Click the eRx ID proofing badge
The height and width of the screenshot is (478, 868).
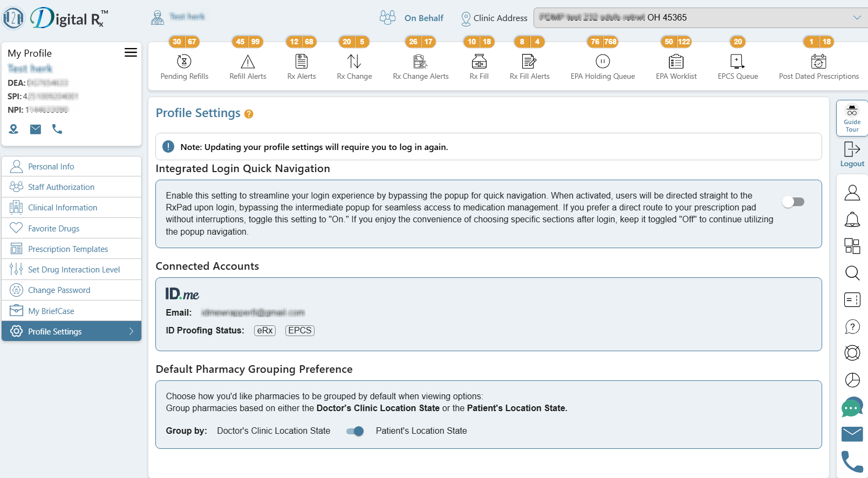pyautogui.click(x=265, y=331)
